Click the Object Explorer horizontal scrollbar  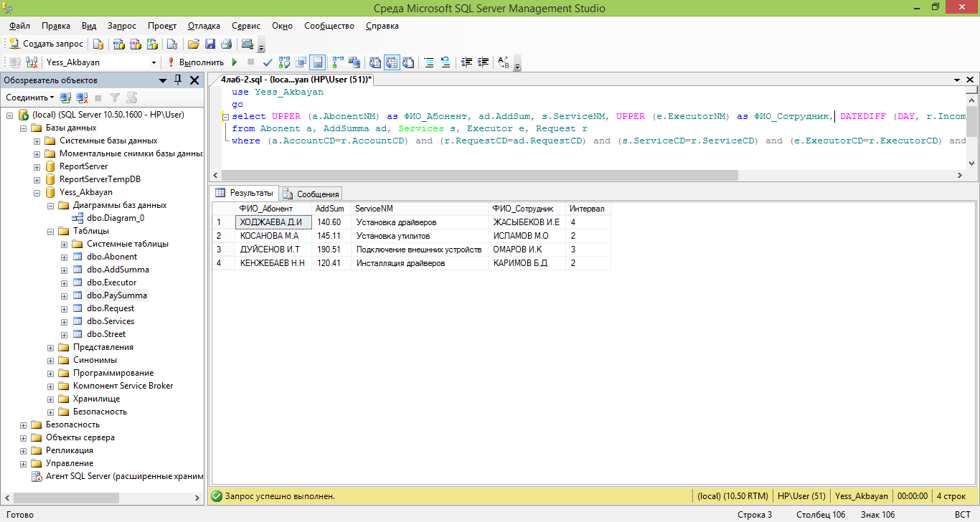point(103,498)
